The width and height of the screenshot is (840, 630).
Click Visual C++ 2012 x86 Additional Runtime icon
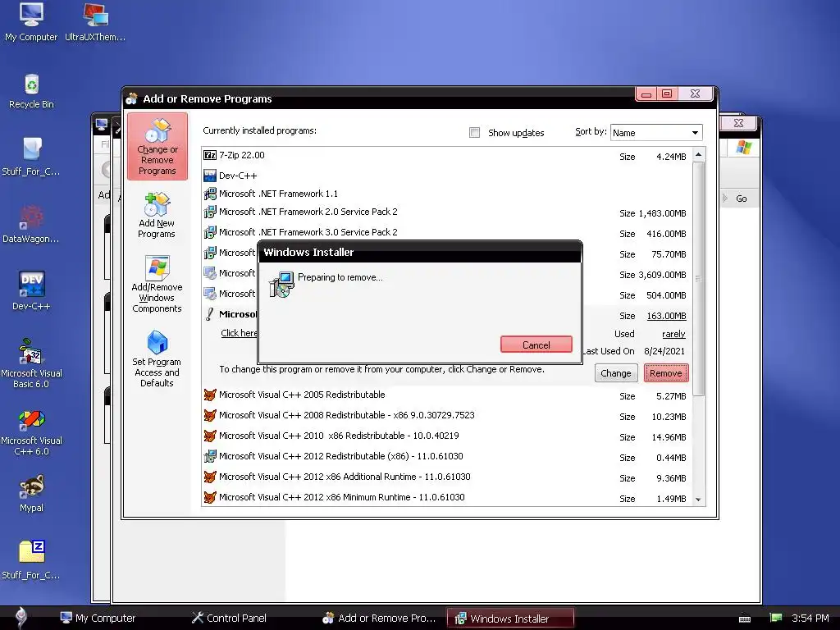click(x=210, y=477)
